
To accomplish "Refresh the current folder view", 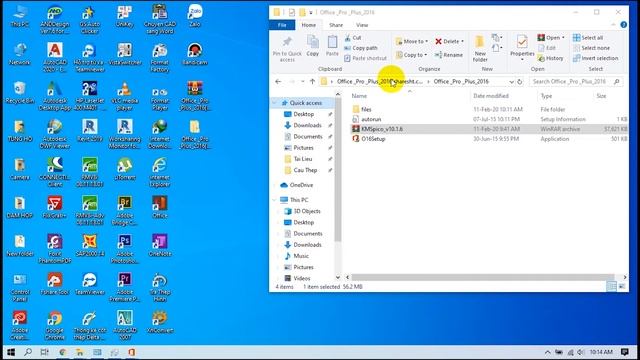I will 520,82.
